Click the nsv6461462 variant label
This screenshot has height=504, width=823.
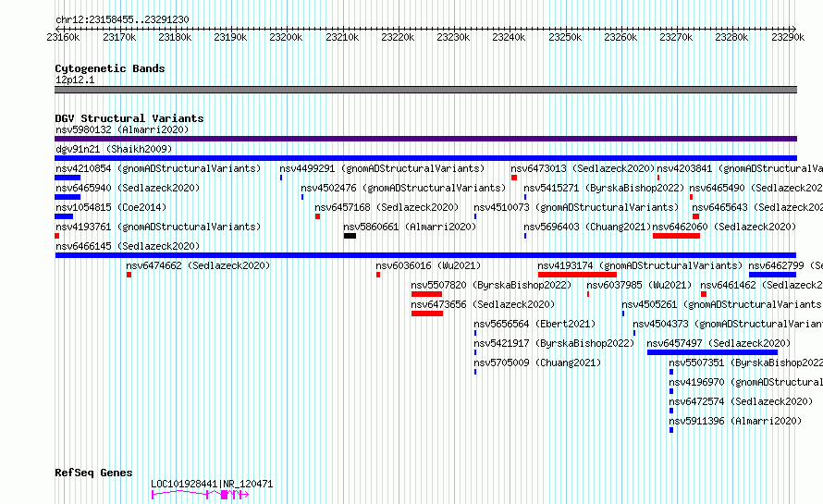point(762,285)
